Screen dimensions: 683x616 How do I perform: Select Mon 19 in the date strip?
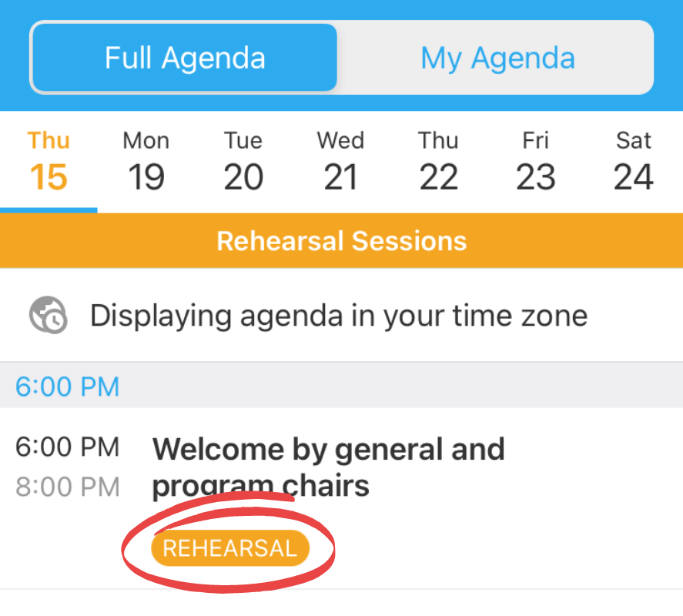(x=146, y=162)
